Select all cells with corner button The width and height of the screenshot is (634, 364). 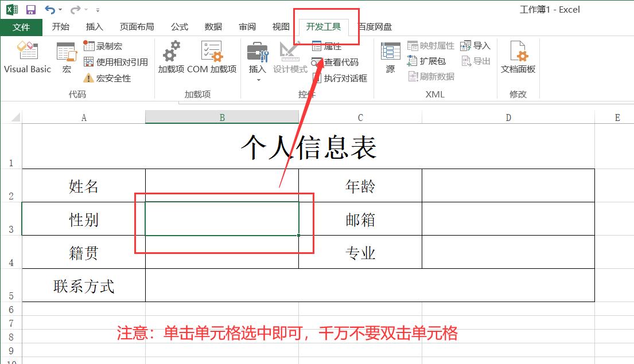pos(15,118)
